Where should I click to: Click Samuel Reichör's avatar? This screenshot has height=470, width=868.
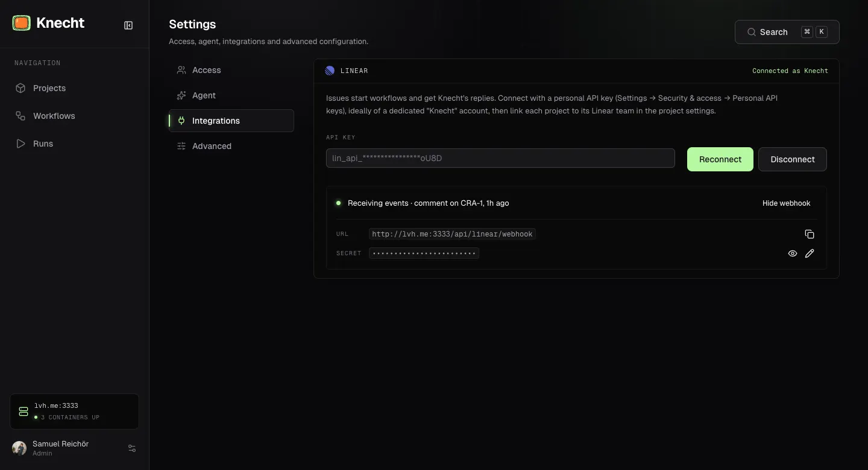click(x=19, y=448)
